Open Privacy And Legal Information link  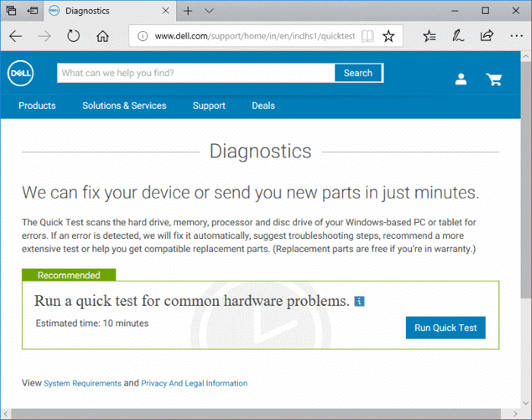[x=194, y=383]
